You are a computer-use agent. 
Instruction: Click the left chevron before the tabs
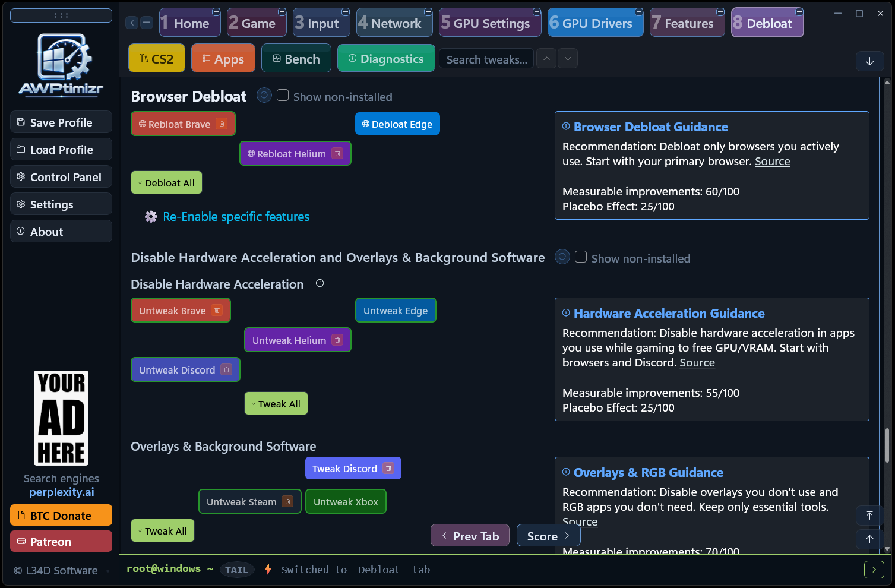click(x=132, y=23)
